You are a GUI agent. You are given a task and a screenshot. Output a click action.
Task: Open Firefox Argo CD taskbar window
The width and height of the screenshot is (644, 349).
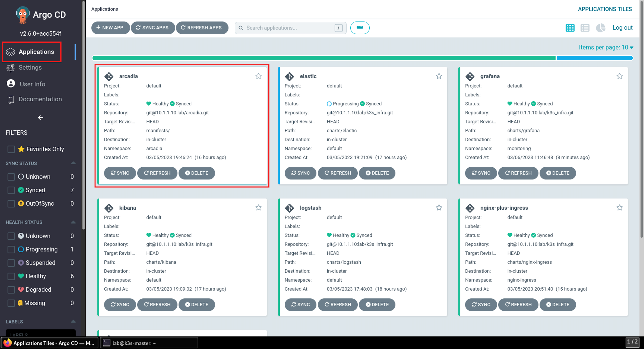[49, 343]
